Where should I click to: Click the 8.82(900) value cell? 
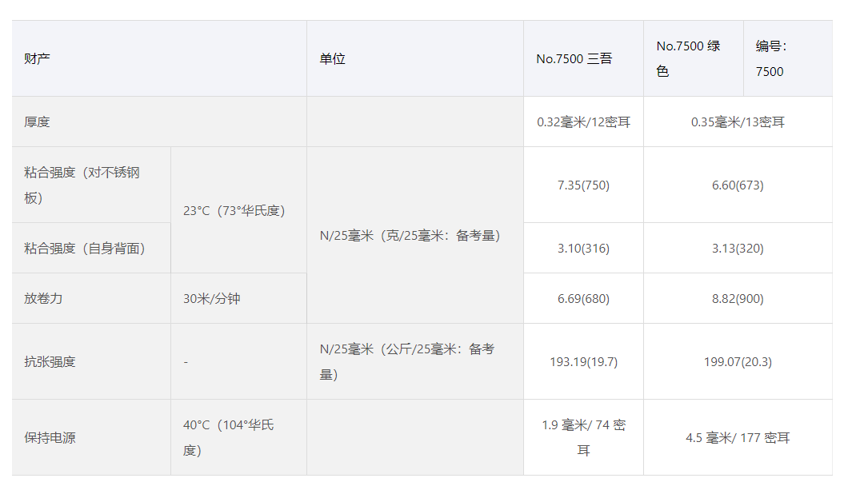[738, 299]
